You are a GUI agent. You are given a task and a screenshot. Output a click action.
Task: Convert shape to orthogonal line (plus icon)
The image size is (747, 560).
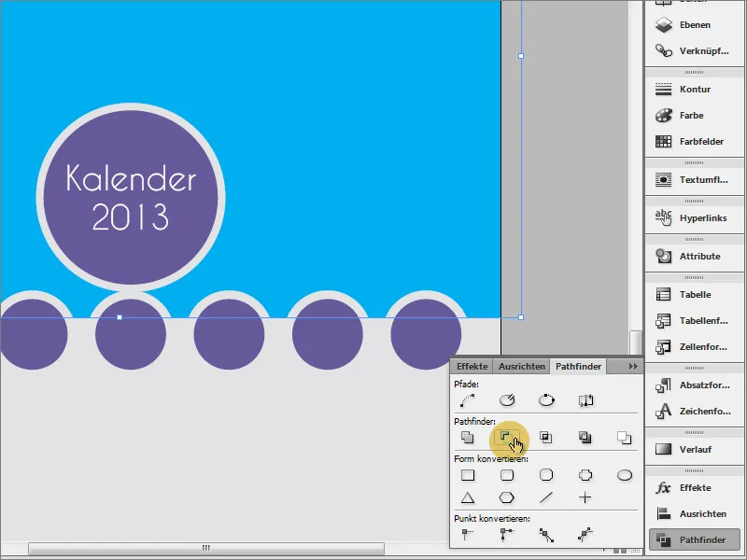pyautogui.click(x=585, y=498)
